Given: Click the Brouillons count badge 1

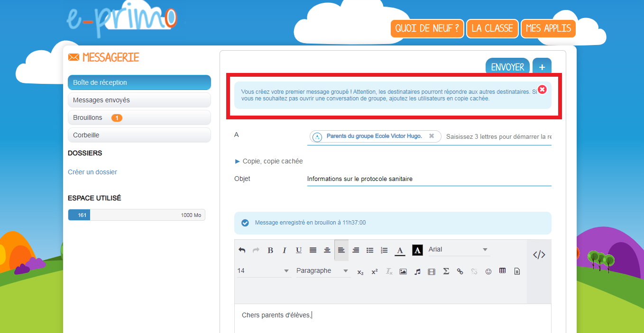Looking at the screenshot, I should (117, 117).
